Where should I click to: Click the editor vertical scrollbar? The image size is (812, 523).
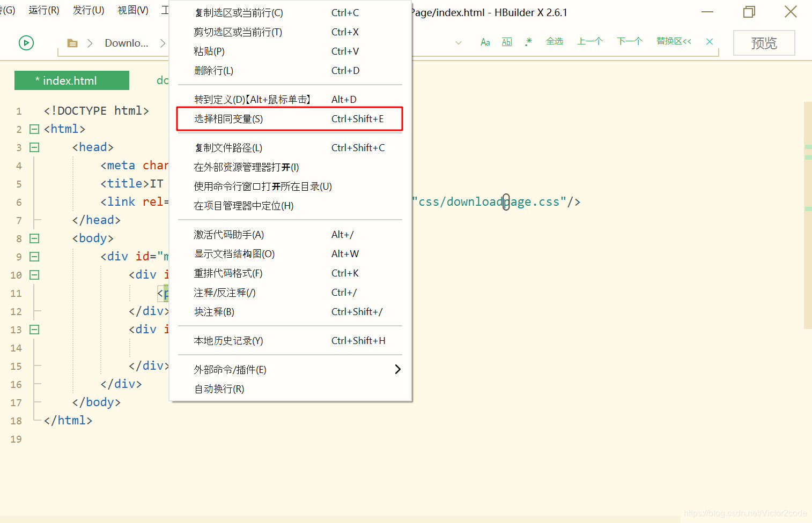tap(808, 214)
